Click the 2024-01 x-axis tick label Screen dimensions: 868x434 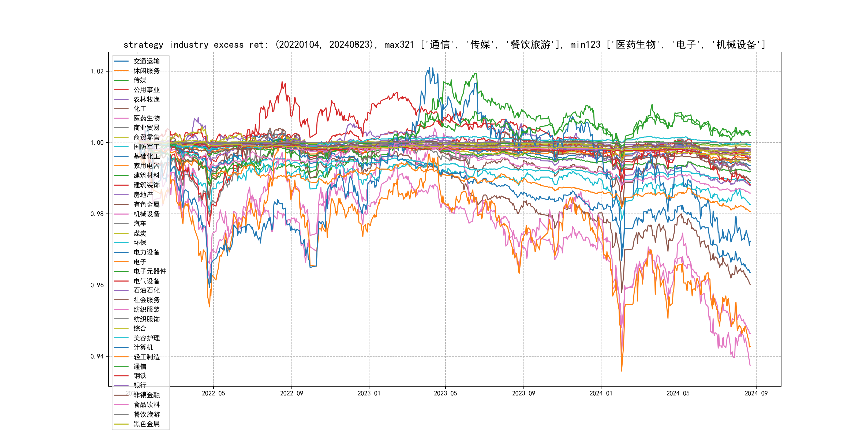pyautogui.click(x=600, y=394)
